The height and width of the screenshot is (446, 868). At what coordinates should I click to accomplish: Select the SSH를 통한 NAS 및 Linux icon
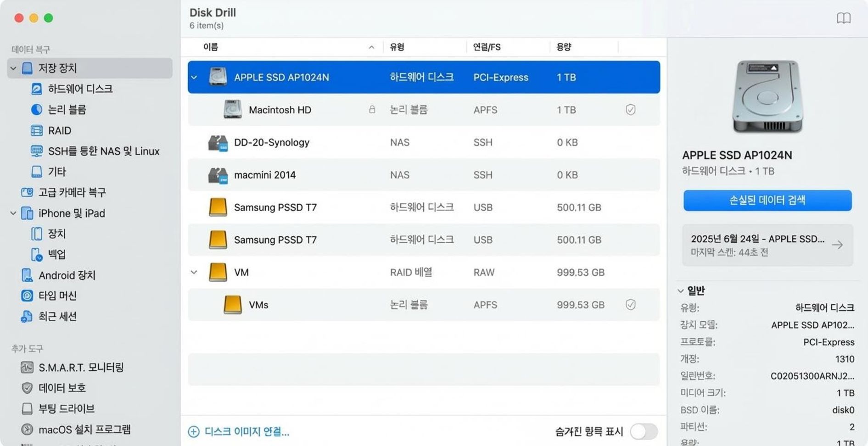(x=36, y=151)
